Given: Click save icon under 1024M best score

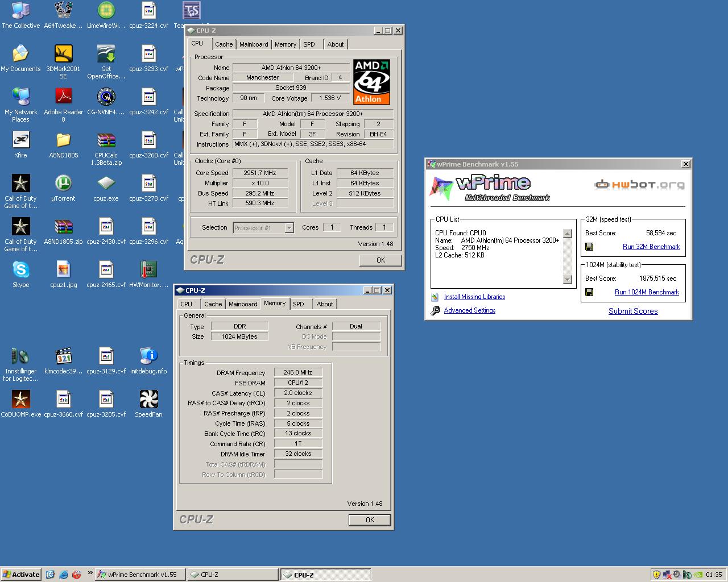Looking at the screenshot, I should point(589,292).
